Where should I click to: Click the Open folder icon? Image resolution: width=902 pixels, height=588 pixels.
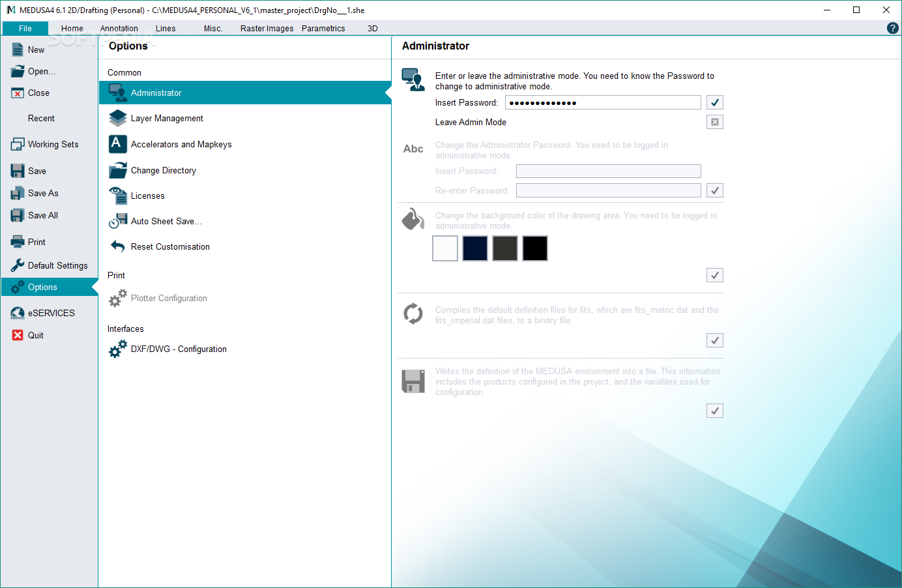(18, 72)
